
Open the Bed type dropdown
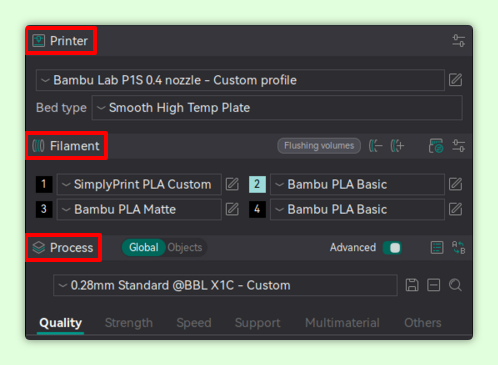tap(277, 108)
